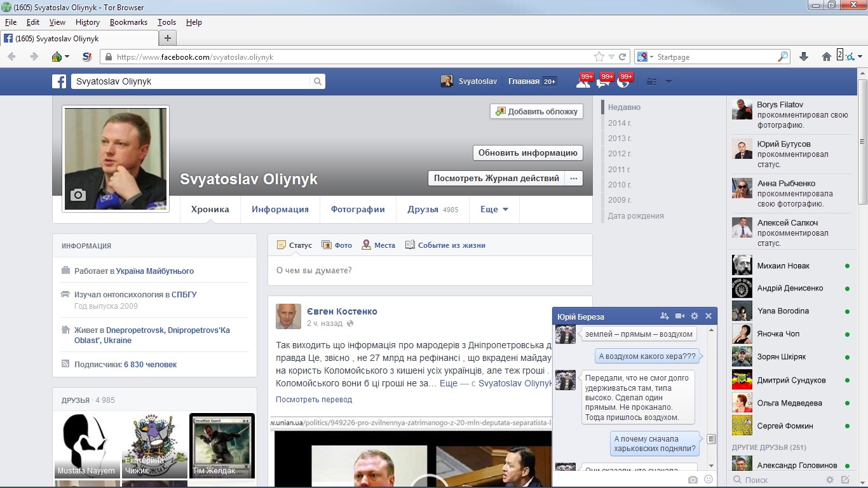The width and height of the screenshot is (868, 488).
Task: Open chat options gear icon
Action: pyautogui.click(x=695, y=316)
